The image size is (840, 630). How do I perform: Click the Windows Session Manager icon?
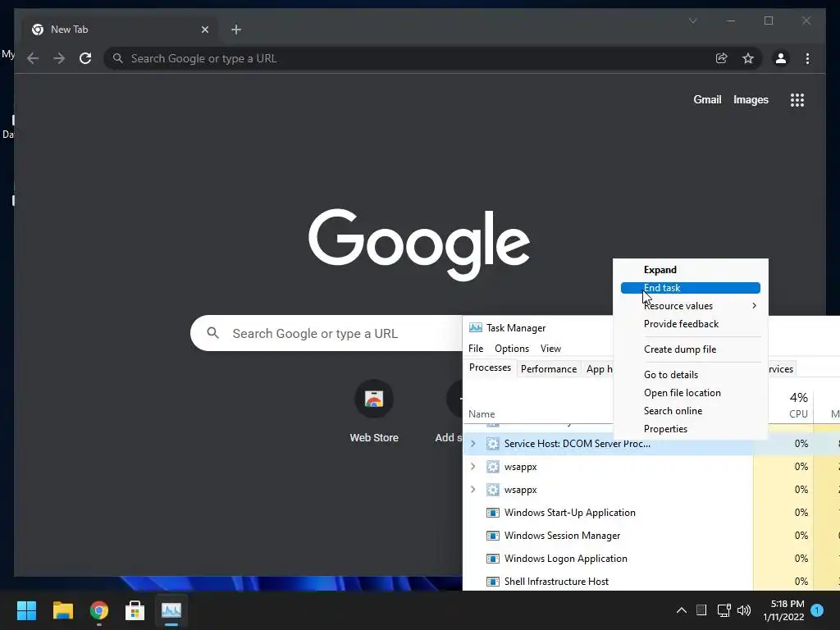[x=492, y=536]
